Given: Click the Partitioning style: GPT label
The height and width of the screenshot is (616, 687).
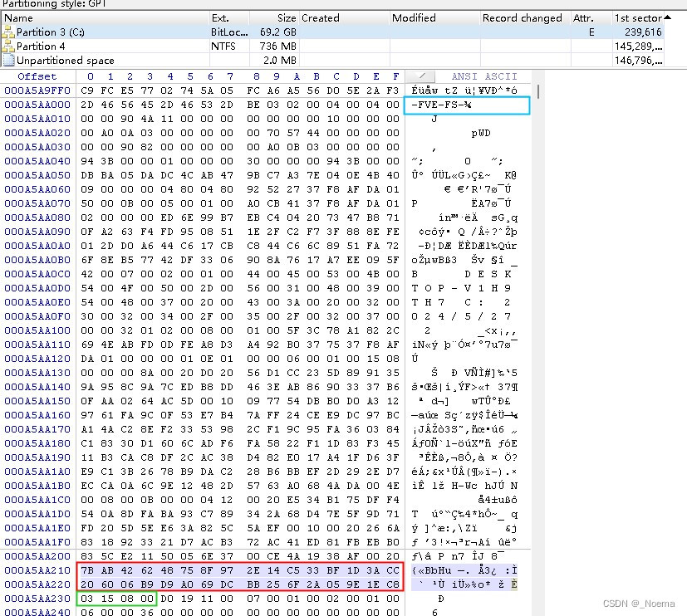Looking at the screenshot, I should [54, 4].
